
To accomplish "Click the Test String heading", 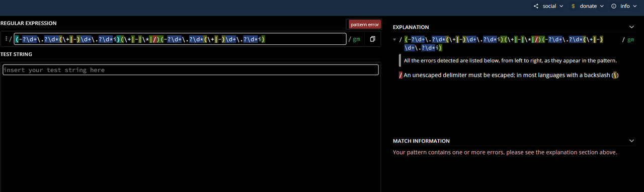I will tap(16, 54).
